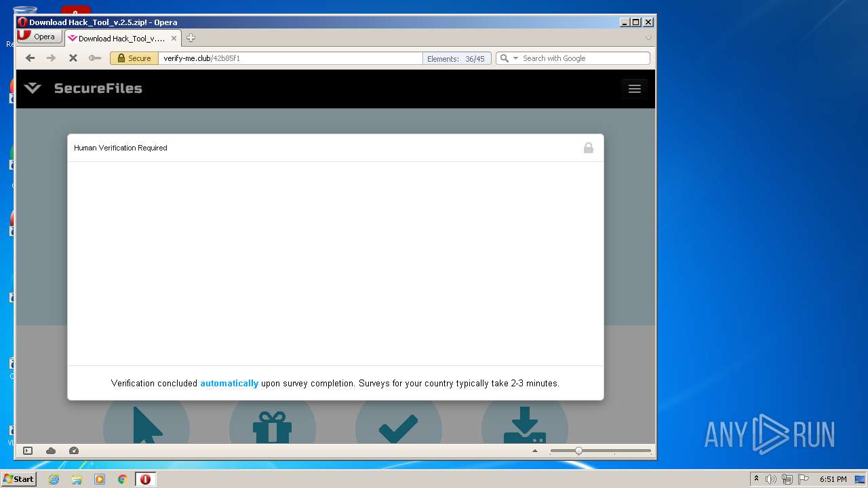Go back with the browser Back arrow

tap(30, 58)
